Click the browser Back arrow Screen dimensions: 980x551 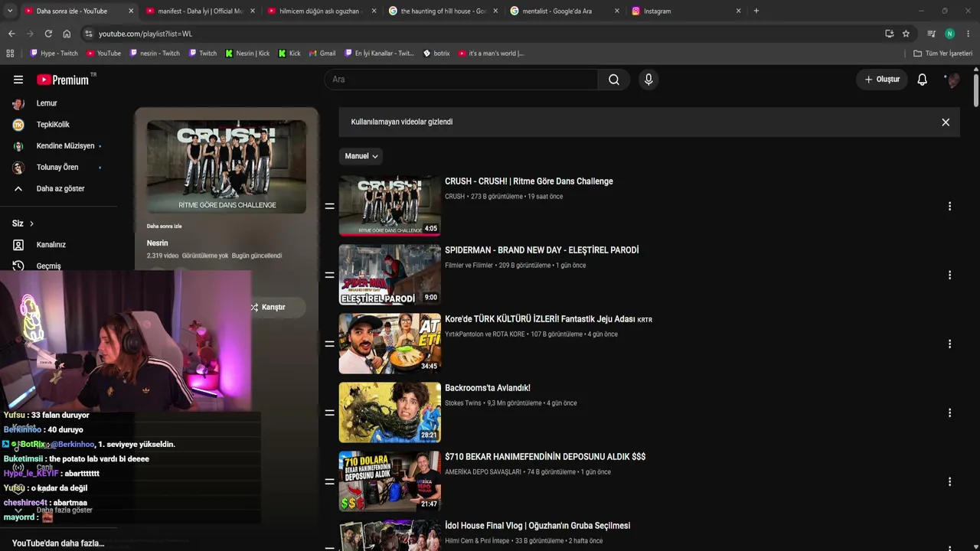pos(11,34)
